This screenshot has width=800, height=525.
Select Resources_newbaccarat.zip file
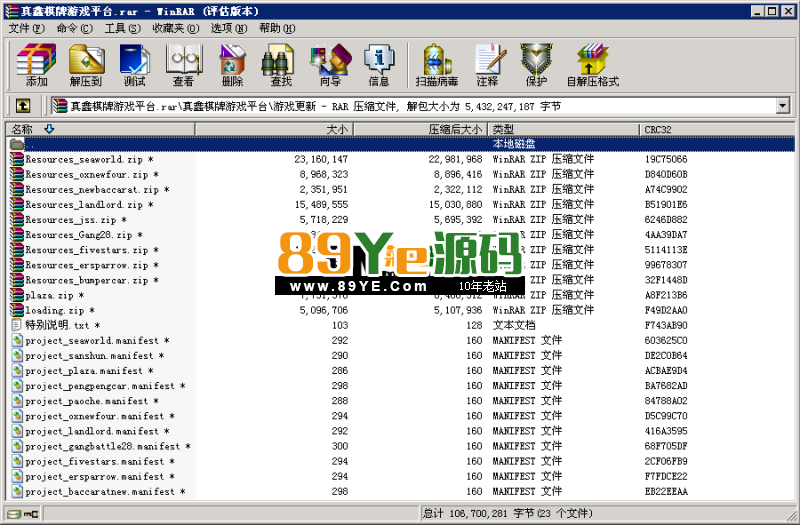pos(97,189)
